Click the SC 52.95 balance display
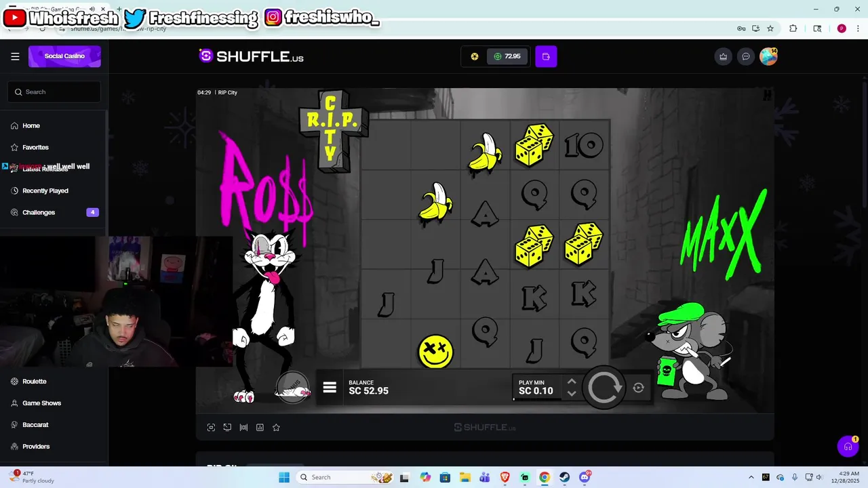This screenshot has height=488, width=868. click(x=368, y=388)
